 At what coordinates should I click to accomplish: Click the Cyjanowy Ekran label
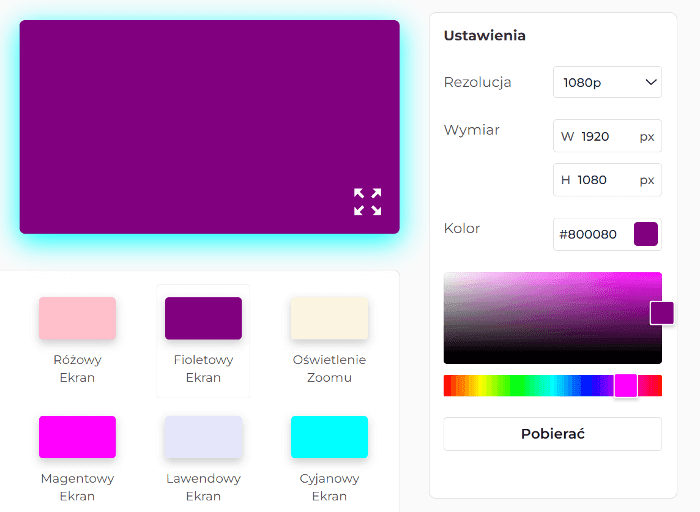pos(329,487)
